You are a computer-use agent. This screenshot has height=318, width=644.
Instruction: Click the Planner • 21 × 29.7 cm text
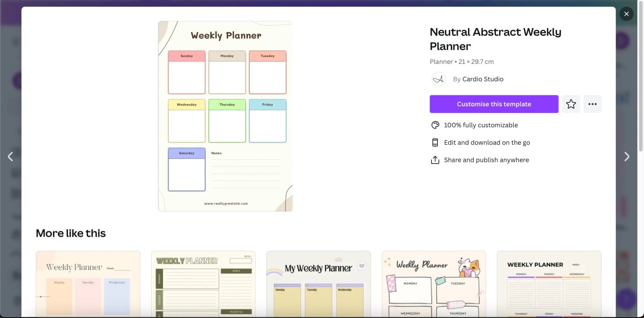pyautogui.click(x=462, y=61)
